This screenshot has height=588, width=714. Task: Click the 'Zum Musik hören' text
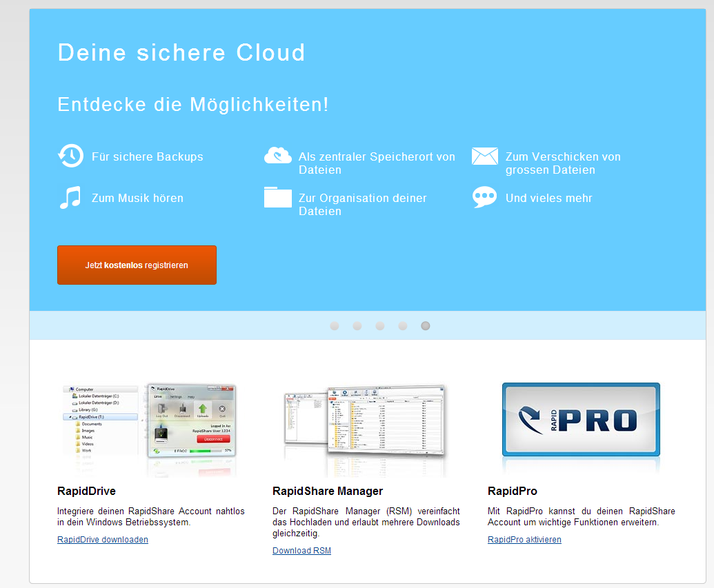(137, 198)
